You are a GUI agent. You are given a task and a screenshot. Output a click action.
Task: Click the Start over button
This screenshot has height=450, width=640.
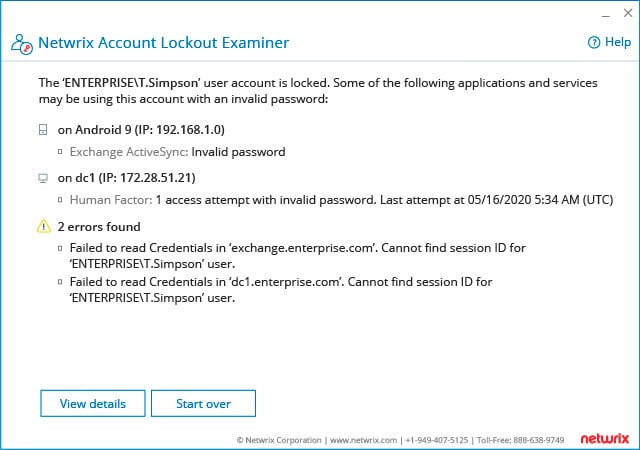tap(203, 403)
